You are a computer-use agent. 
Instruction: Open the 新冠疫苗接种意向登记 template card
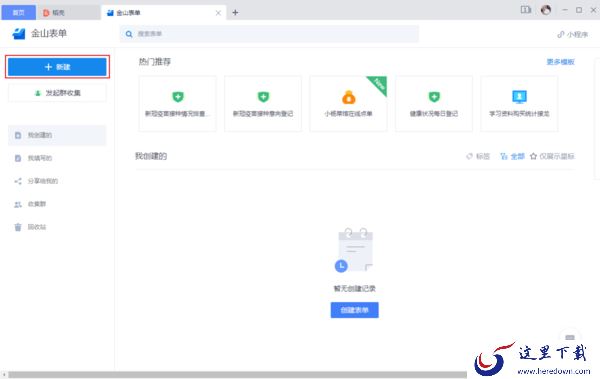[x=263, y=104]
